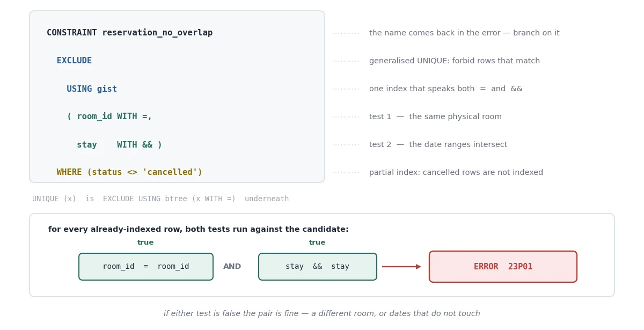The width and height of the screenshot is (644, 330).
Task: Click the partial index annotation
Action: pos(456,173)
